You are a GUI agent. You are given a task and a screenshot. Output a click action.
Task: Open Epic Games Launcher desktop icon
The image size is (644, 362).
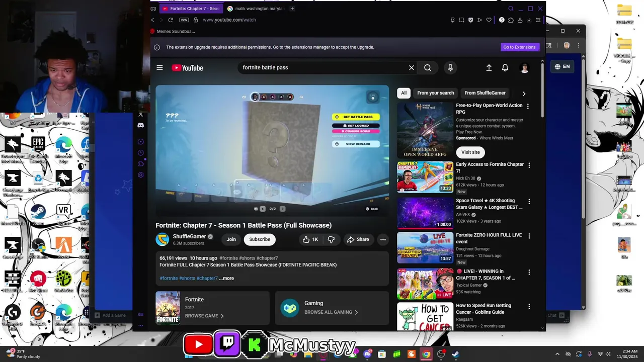pyautogui.click(x=38, y=149)
